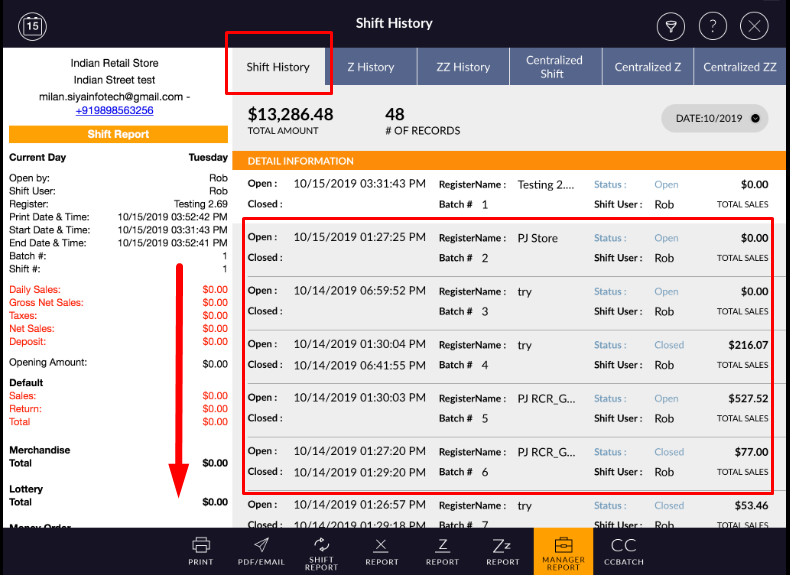Click Gross Net Sales in report
790x575 pixels.
pyautogui.click(x=118, y=303)
